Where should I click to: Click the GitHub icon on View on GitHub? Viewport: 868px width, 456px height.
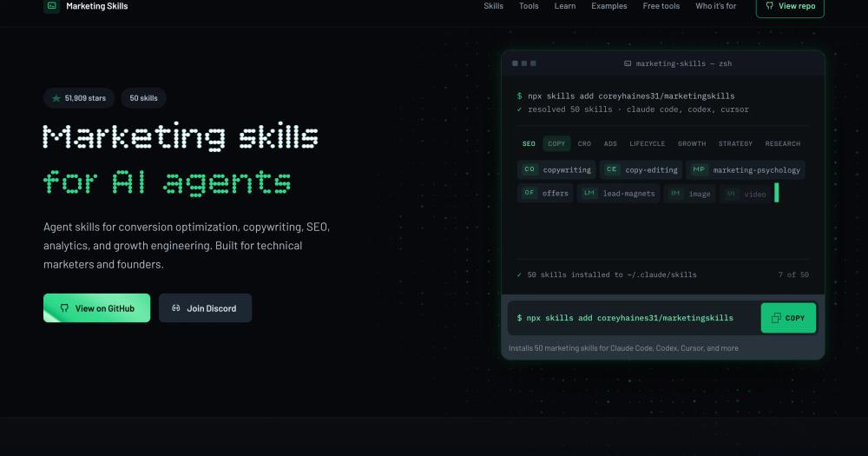point(64,308)
